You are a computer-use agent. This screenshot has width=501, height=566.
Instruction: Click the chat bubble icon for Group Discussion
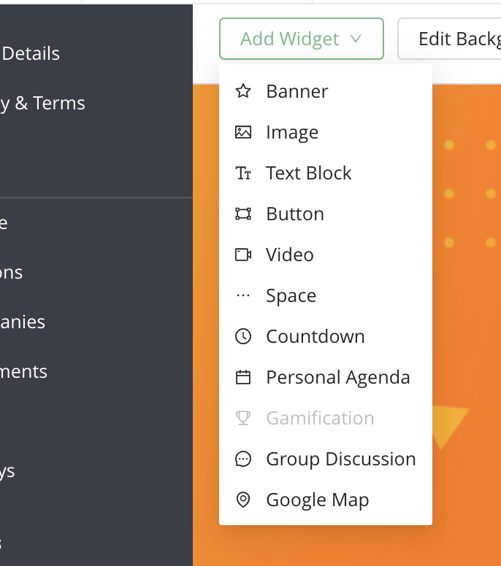click(x=243, y=459)
